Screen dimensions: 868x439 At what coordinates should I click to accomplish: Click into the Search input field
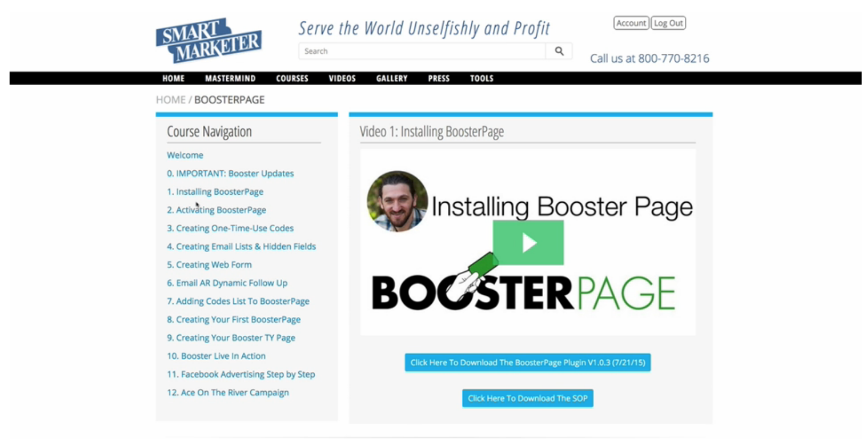pyautogui.click(x=422, y=51)
